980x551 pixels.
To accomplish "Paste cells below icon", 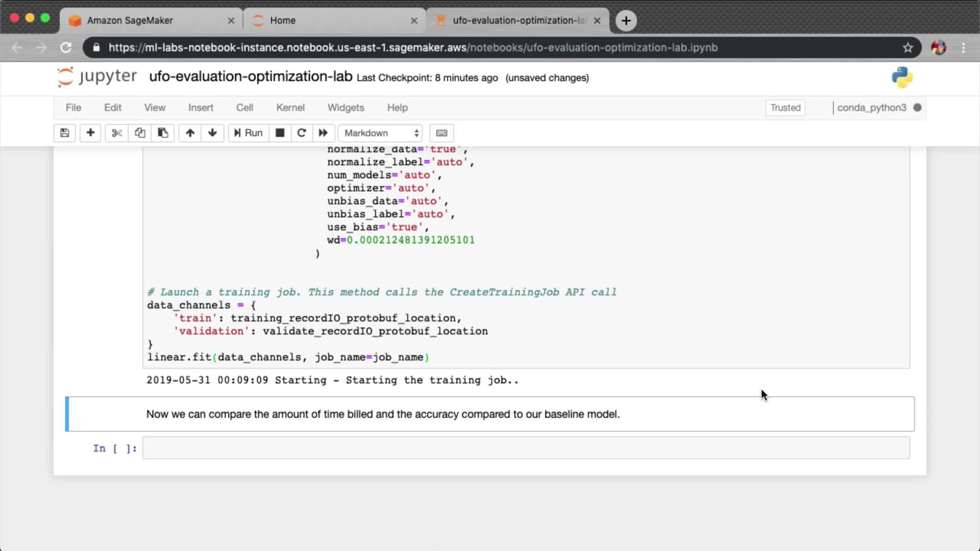I will pos(163,133).
